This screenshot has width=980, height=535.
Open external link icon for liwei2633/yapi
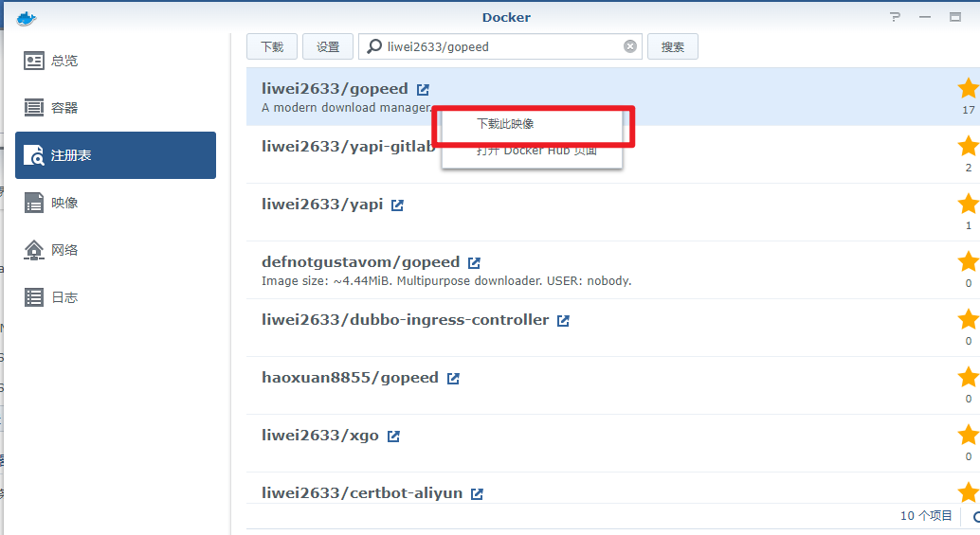click(x=397, y=205)
